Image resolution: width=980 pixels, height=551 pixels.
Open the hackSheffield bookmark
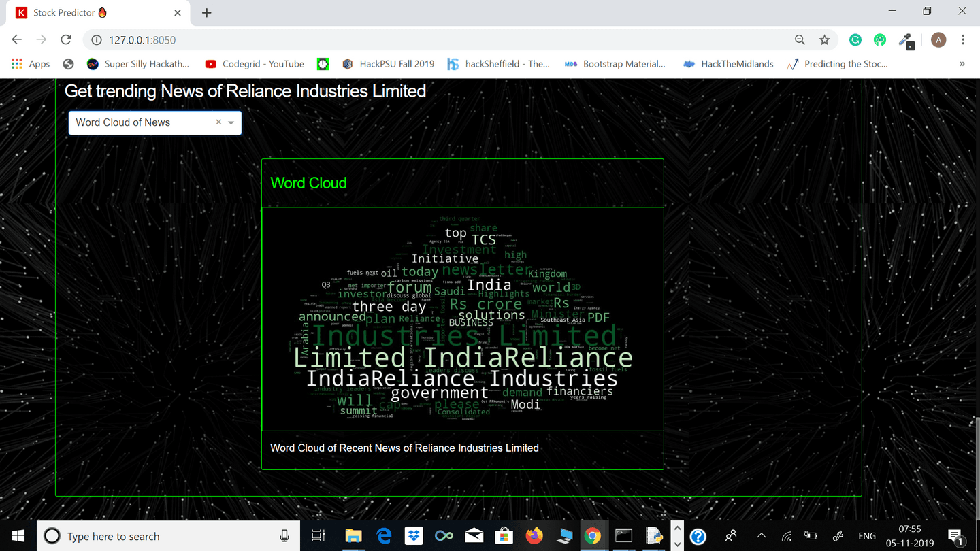point(498,64)
